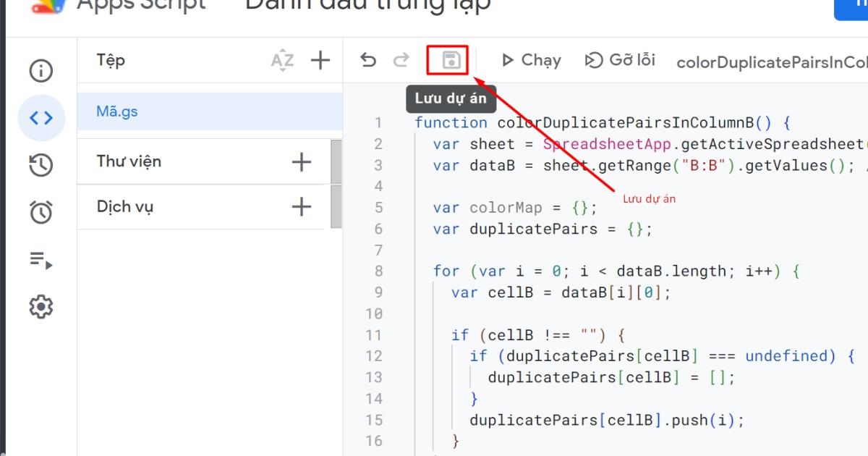This screenshot has height=456, width=868.
Task: Add a library to 'Thư viện'
Action: pos(301,161)
